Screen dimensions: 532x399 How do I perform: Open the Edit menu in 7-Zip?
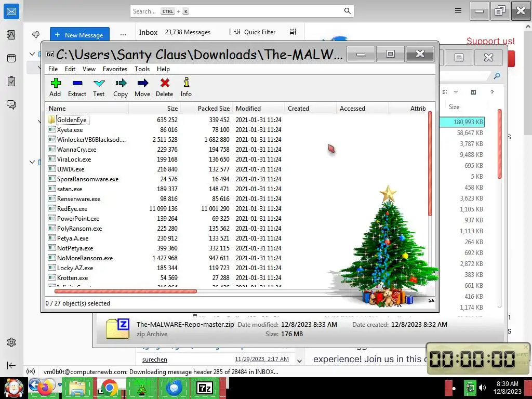[x=70, y=69]
